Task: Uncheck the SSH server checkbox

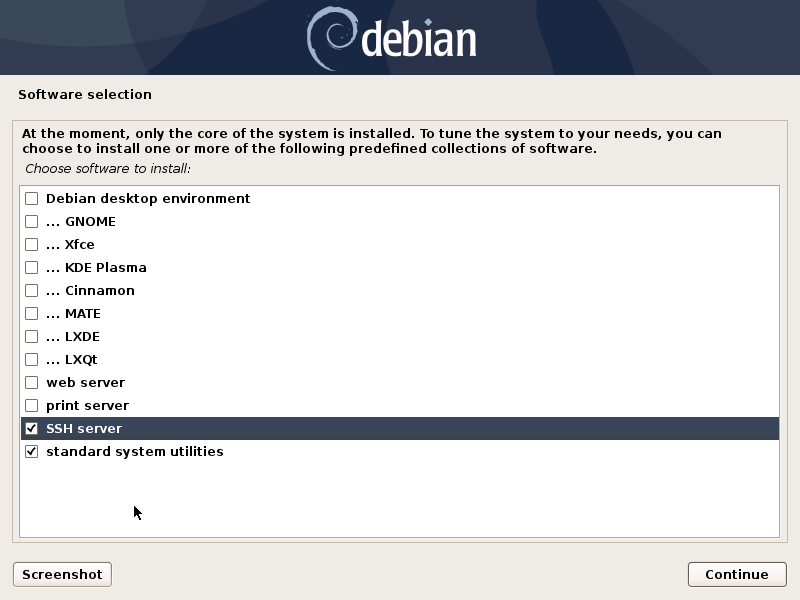Action: click(x=32, y=429)
